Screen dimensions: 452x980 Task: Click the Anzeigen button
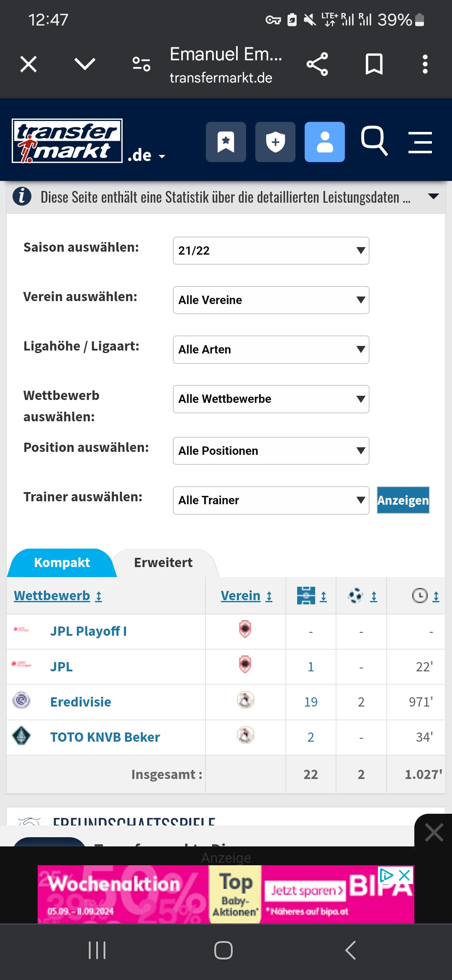[403, 500]
